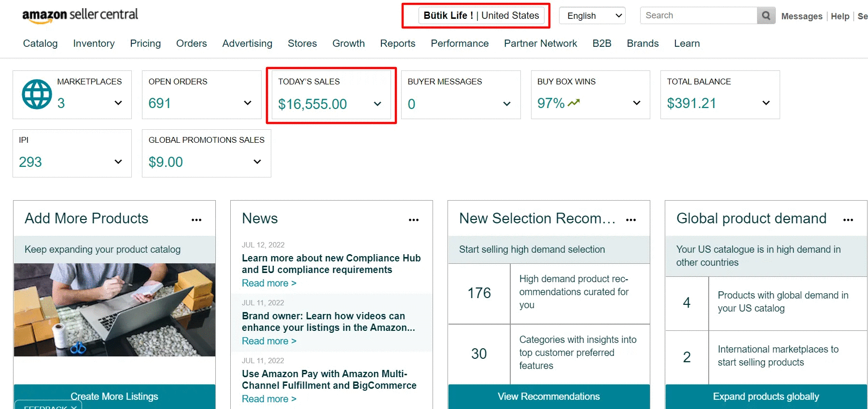Click the Amazon Seller Central logo

pyautogui.click(x=80, y=15)
